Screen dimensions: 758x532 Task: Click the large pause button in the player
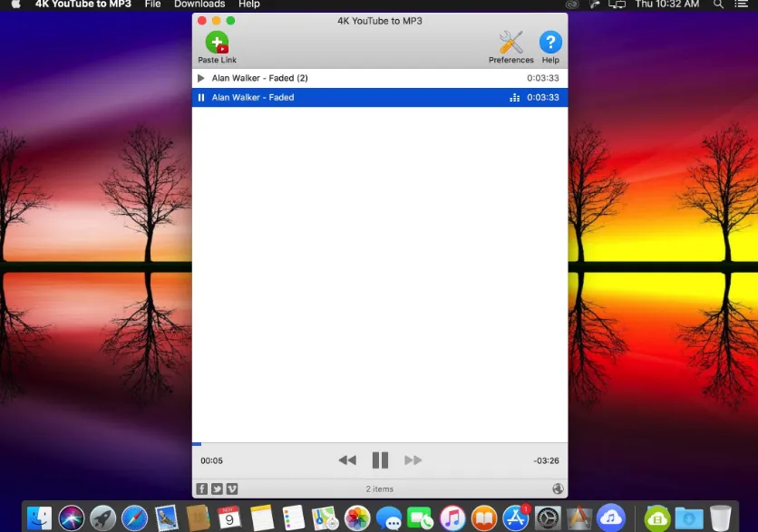coord(380,460)
